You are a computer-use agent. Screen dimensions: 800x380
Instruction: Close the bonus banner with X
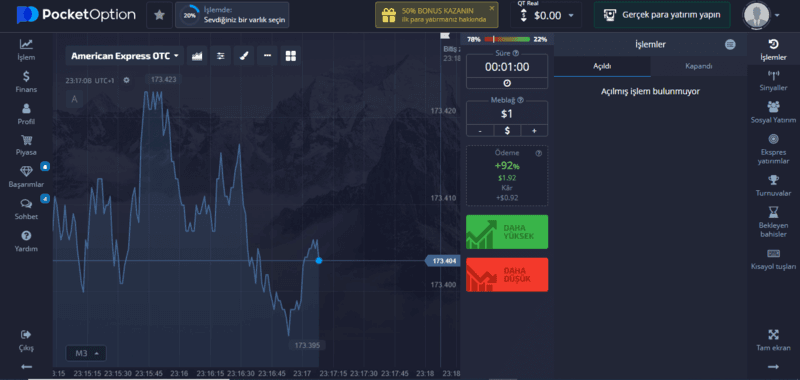click(492, 8)
